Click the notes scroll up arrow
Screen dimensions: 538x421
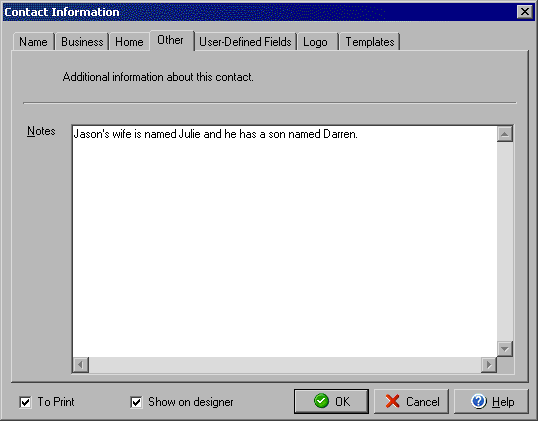[505, 134]
